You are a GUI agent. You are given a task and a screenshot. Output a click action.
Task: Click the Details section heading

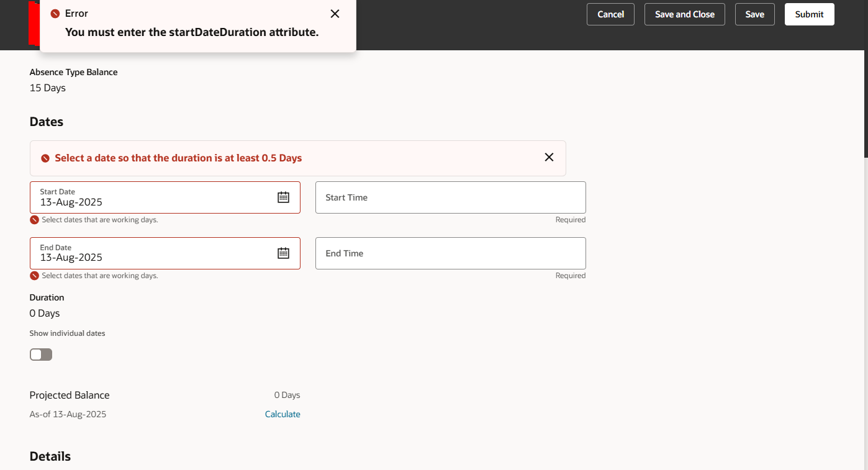pos(50,456)
